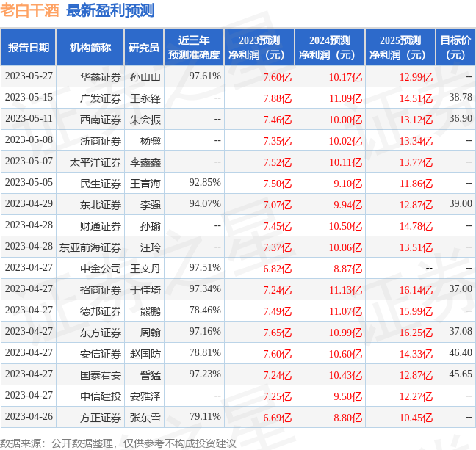Viewport: 476px width, 450px height.
Task: Click the 2024预测净利润 column header
Action: (x=330, y=47)
